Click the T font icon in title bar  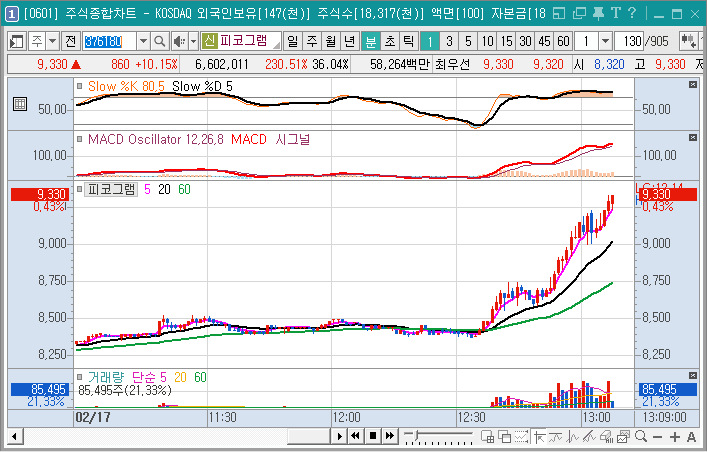pos(616,14)
